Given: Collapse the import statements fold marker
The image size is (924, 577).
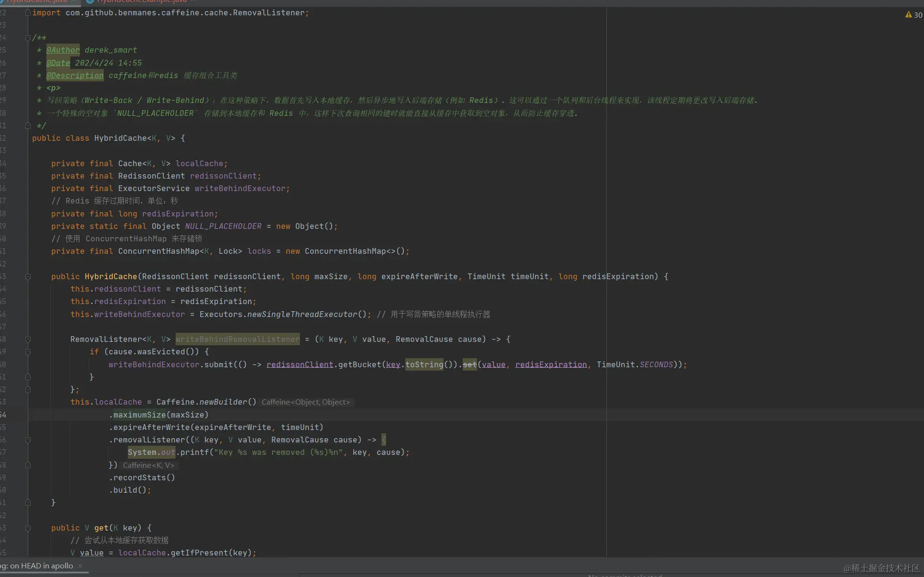Looking at the screenshot, I should click(28, 12).
